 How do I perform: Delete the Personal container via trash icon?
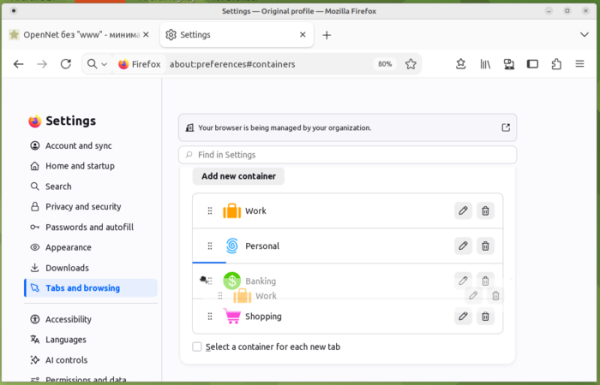(485, 246)
